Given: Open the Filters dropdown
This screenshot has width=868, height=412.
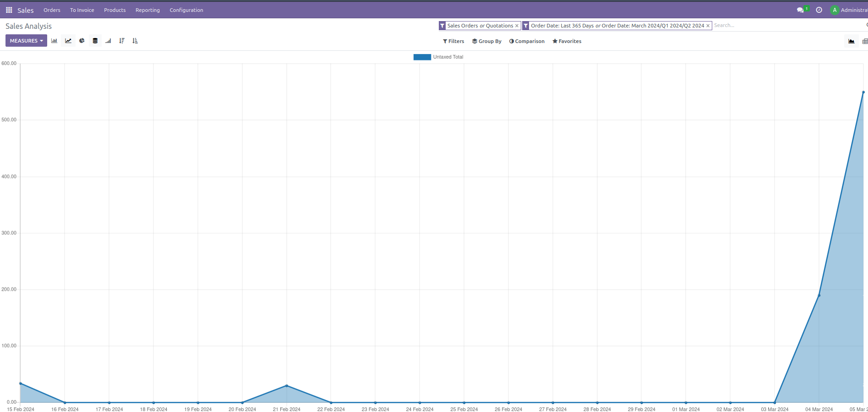Looking at the screenshot, I should [x=453, y=41].
